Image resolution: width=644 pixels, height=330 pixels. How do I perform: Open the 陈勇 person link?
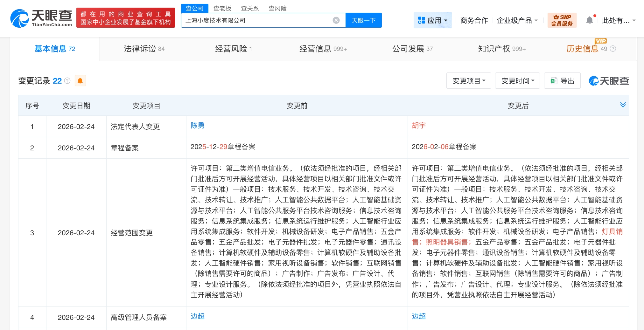pos(197,126)
